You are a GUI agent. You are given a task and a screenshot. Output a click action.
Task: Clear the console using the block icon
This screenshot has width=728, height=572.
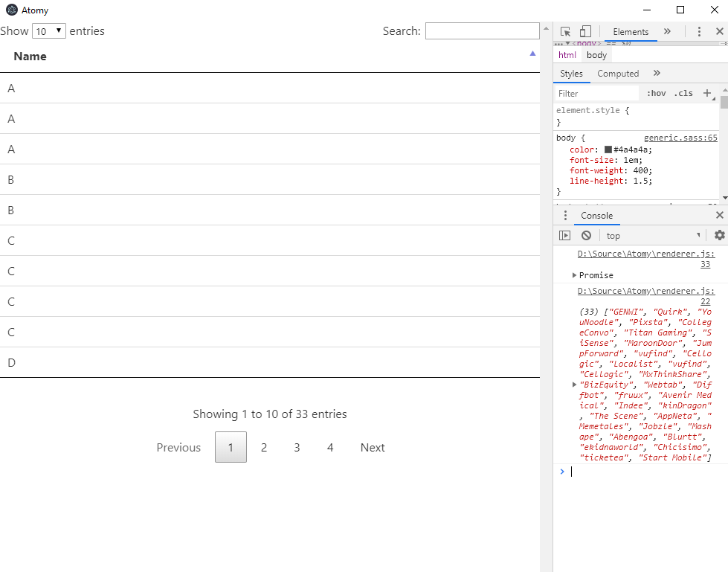point(587,235)
